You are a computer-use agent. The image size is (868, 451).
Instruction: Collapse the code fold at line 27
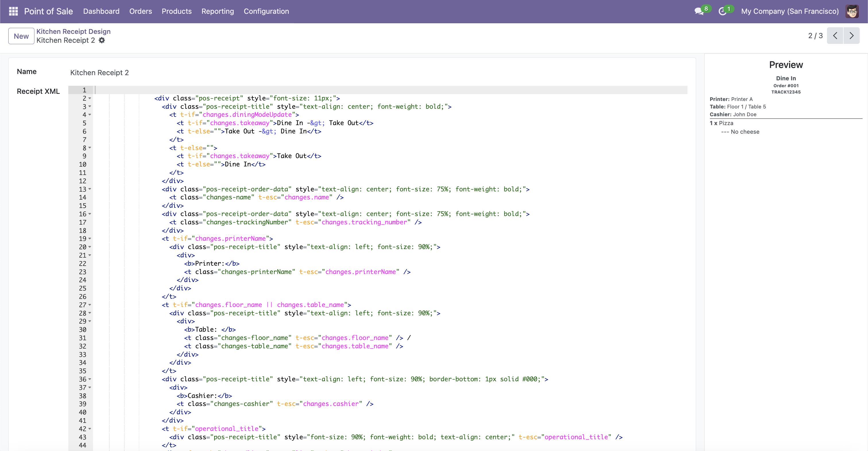coord(90,305)
